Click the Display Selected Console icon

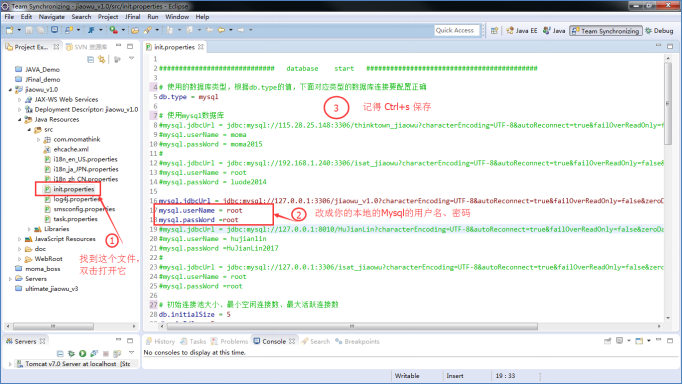click(619, 341)
